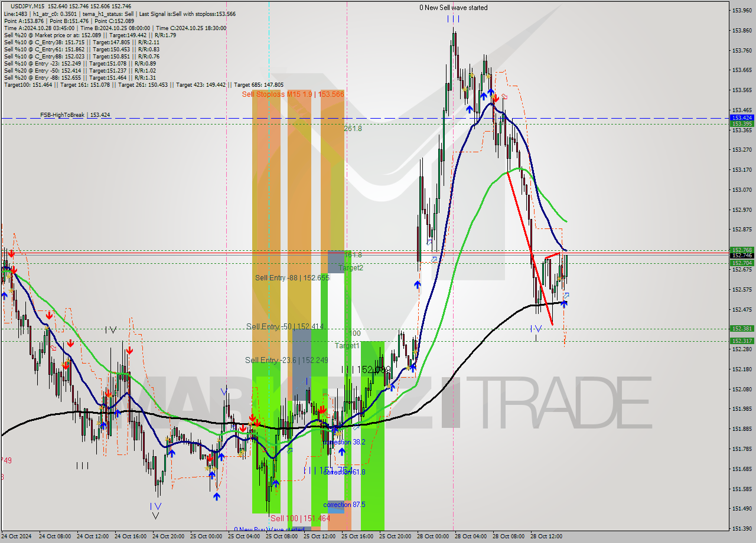Click the 'correction 87.5' label
This screenshot has height=543, width=756.
[x=344, y=505]
